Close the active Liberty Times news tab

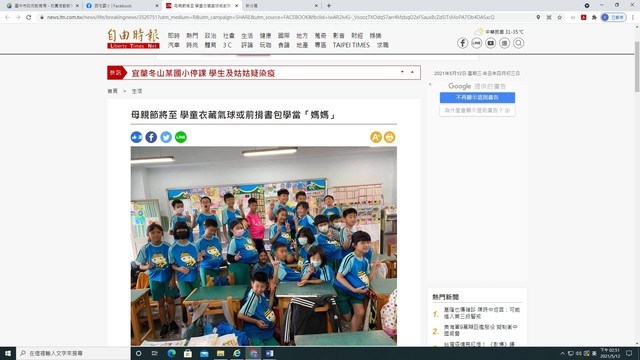[x=236, y=6]
